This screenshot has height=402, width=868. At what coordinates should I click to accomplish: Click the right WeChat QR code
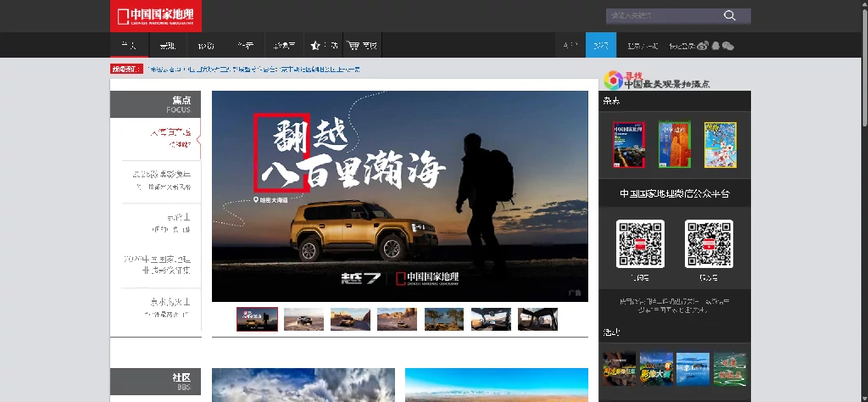[x=709, y=243]
